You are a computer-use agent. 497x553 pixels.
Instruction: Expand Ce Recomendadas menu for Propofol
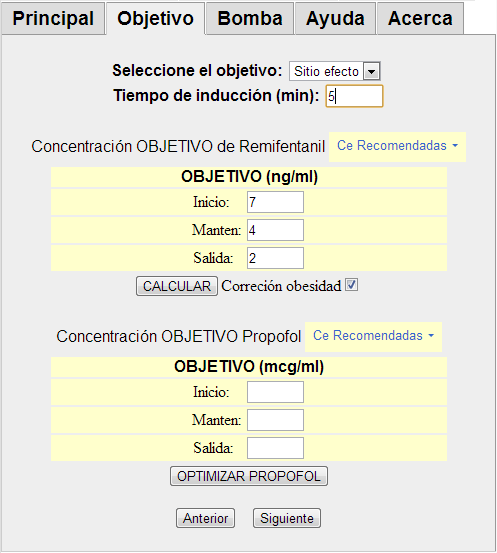click(x=373, y=336)
